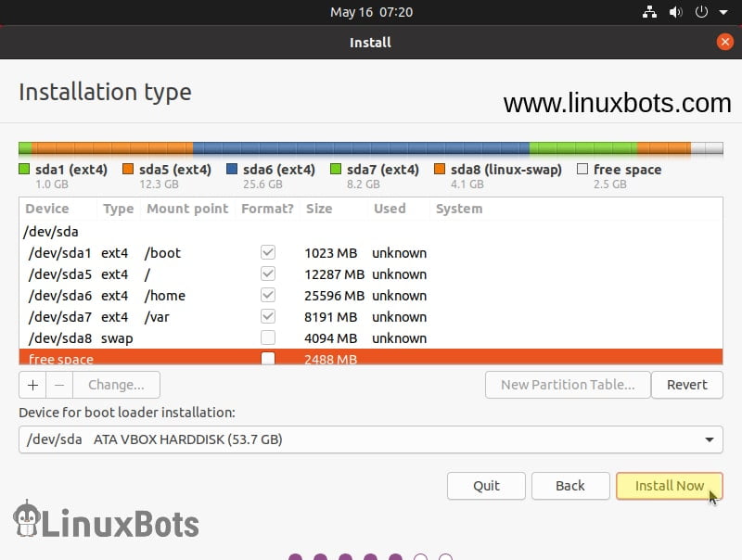The width and height of the screenshot is (742, 560).
Task: Select the sda1 (ext4) legend square
Action: (x=23, y=170)
